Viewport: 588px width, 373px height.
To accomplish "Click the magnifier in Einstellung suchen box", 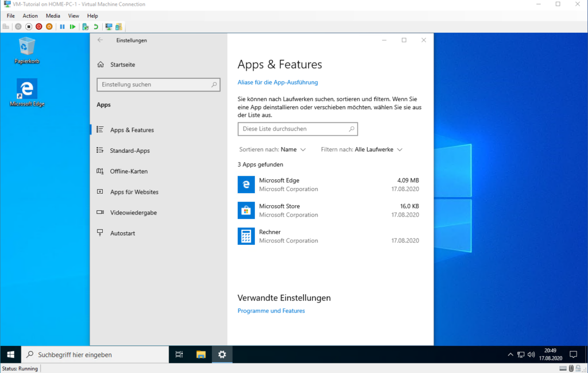I will (214, 85).
